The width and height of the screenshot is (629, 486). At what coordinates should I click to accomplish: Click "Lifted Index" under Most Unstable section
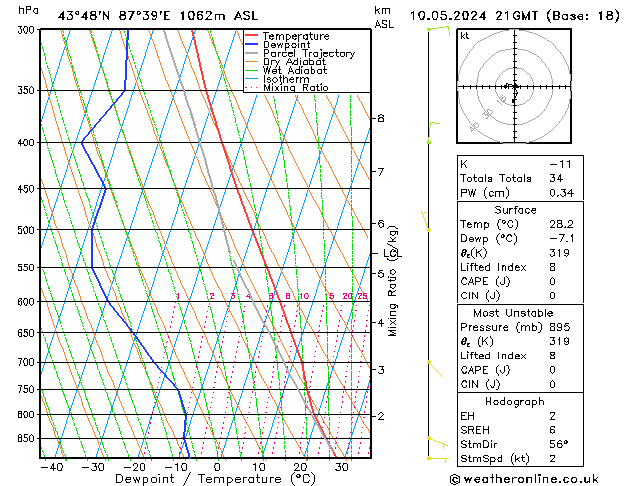coord(493,356)
